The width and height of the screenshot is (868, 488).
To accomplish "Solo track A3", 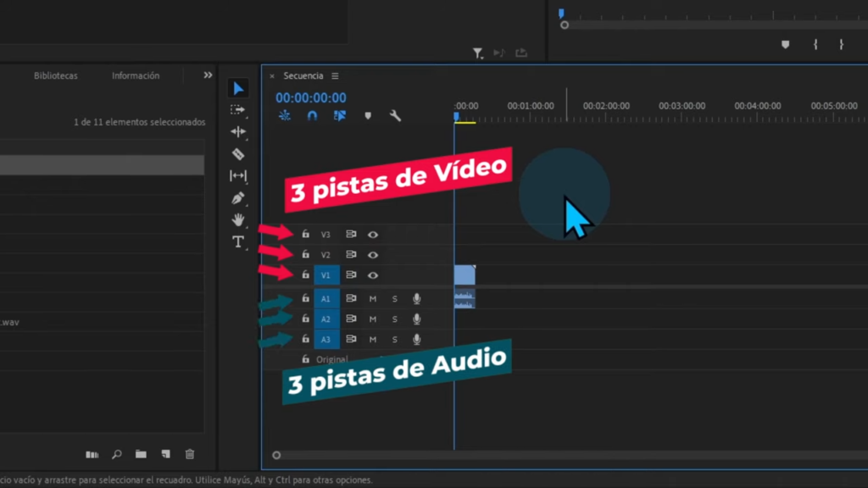I will pos(395,339).
